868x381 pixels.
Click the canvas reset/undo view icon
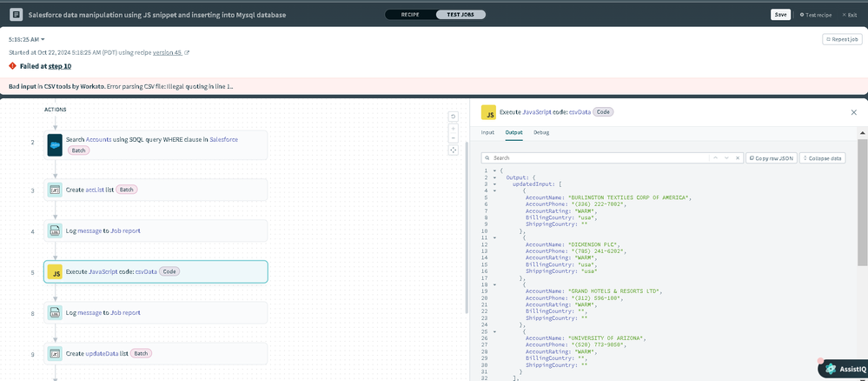[x=454, y=117]
